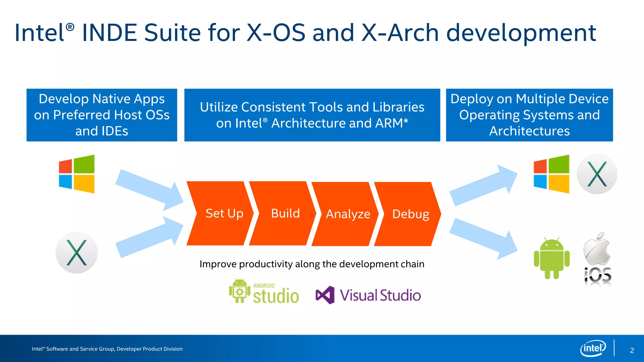Click the slide title Intel INDE Suite
The width and height of the screenshot is (644, 362).
[305, 33]
